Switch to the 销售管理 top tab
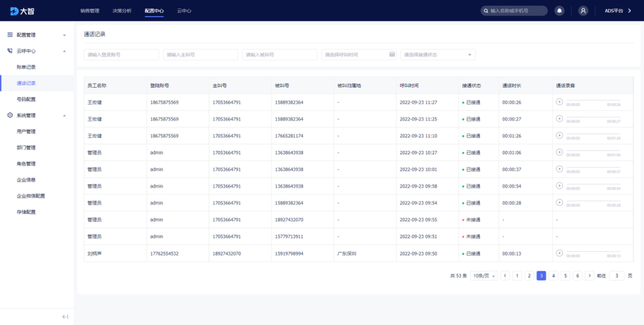This screenshot has height=325, width=644. click(90, 11)
